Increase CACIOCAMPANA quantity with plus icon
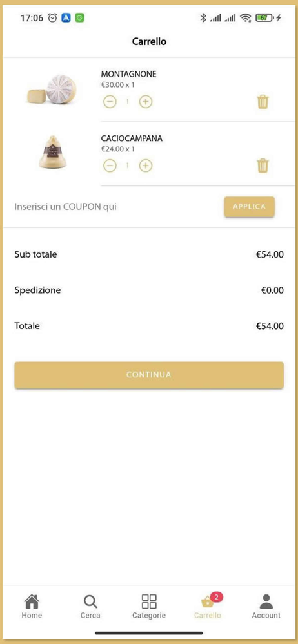298x644 pixels. [146, 166]
